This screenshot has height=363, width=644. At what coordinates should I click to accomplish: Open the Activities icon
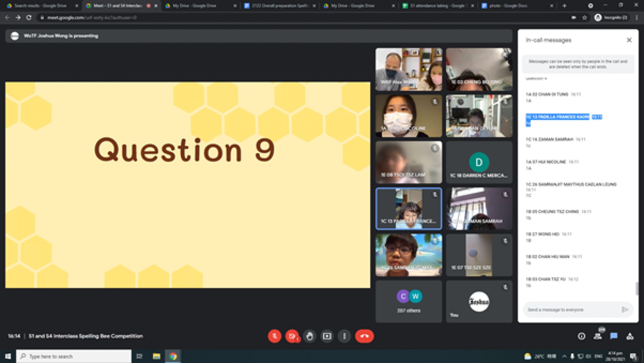coord(630,336)
